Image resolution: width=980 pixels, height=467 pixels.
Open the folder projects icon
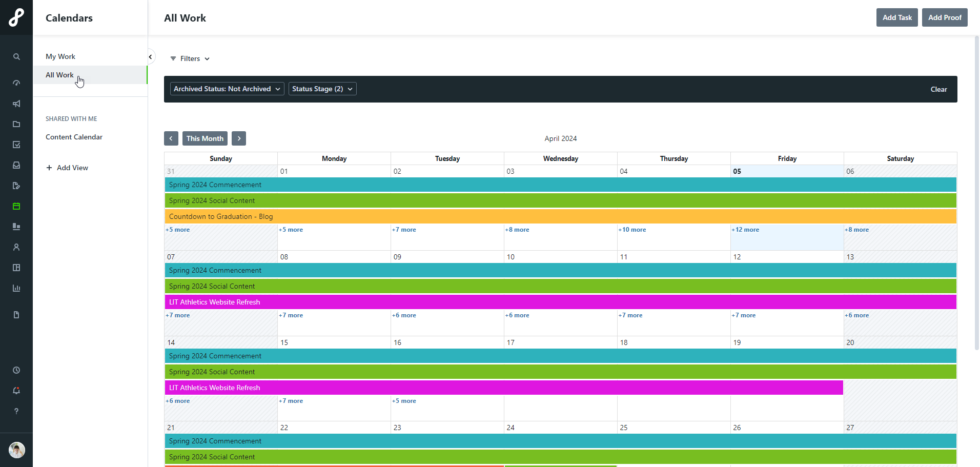pyautogui.click(x=16, y=124)
